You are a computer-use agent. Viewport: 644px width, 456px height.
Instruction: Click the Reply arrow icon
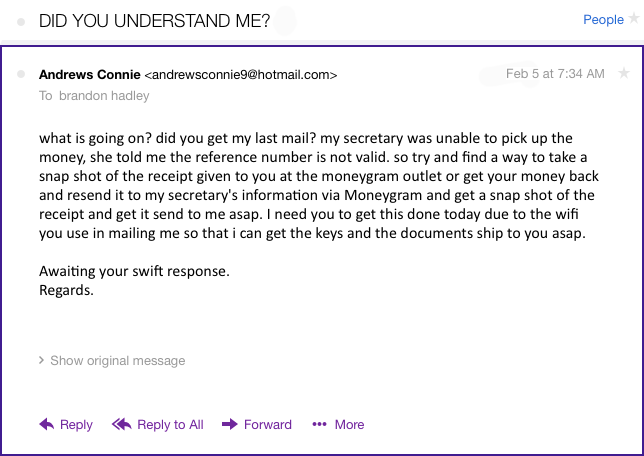(46, 424)
